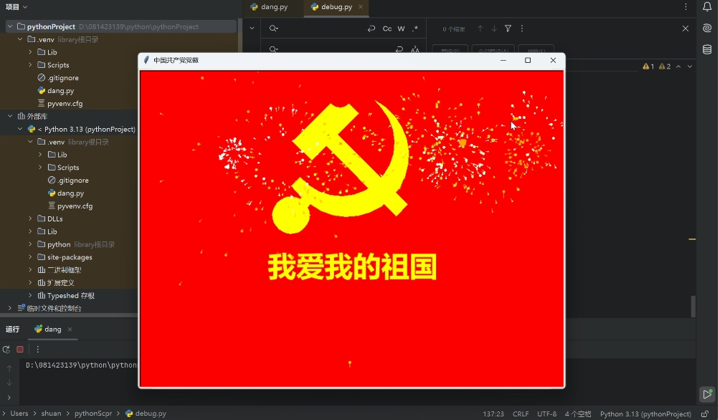
Task: Click the Rerun icon in Run panel
Action: 7,349
